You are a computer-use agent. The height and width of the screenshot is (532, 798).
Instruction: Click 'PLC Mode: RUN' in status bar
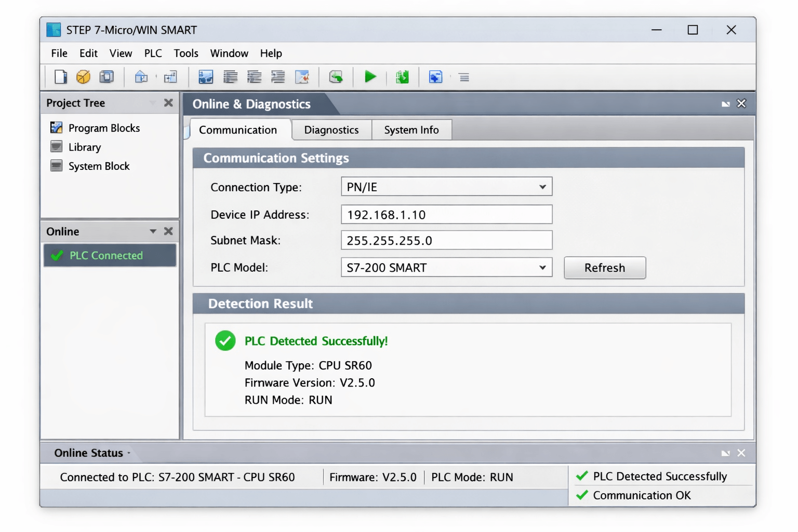click(x=472, y=477)
